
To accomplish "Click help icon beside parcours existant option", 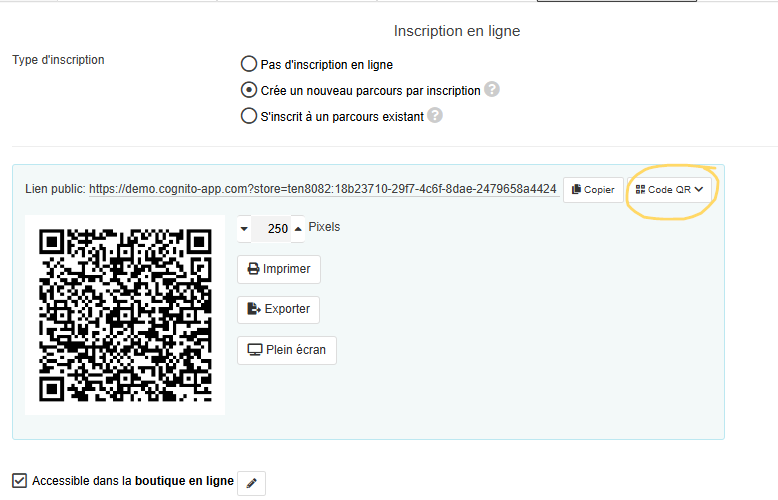I will click(x=435, y=115).
